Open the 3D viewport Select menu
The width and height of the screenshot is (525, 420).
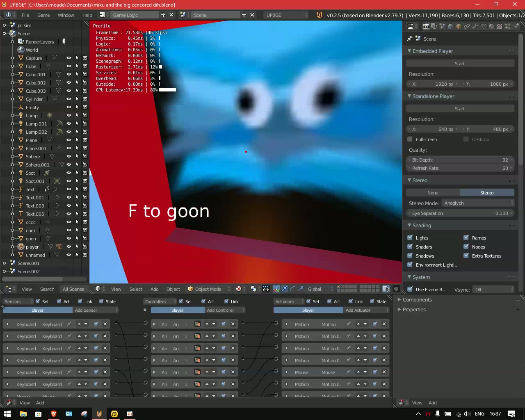[x=136, y=289]
